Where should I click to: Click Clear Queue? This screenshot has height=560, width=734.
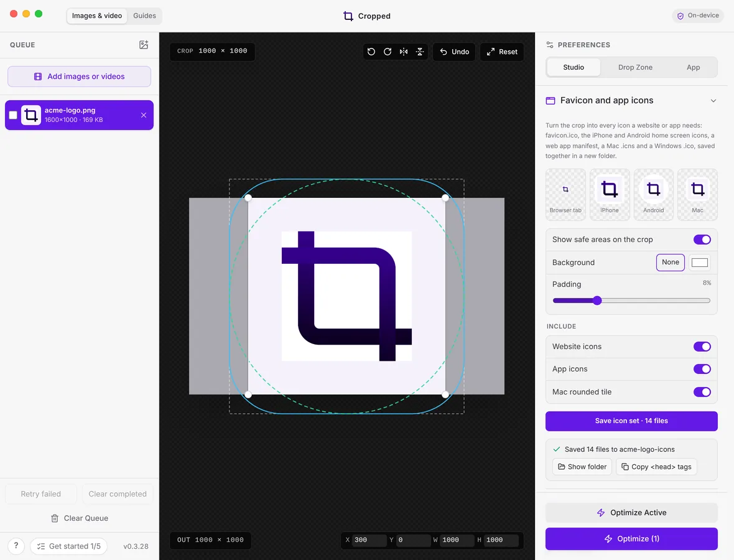pyautogui.click(x=79, y=518)
